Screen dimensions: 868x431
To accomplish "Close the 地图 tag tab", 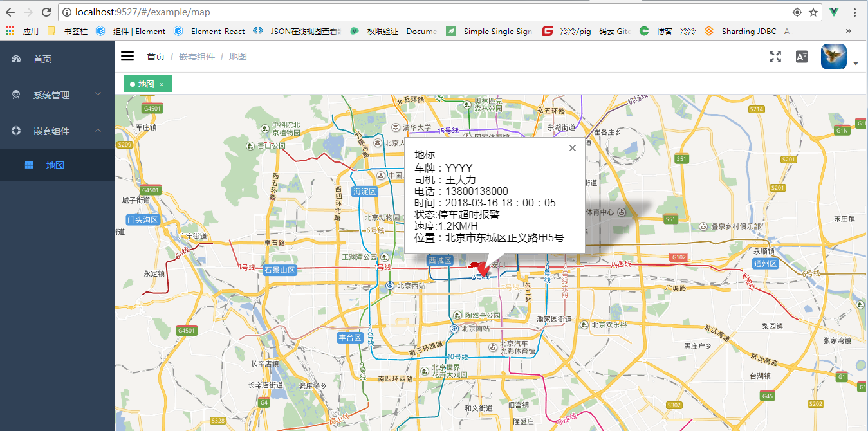I will coord(162,84).
